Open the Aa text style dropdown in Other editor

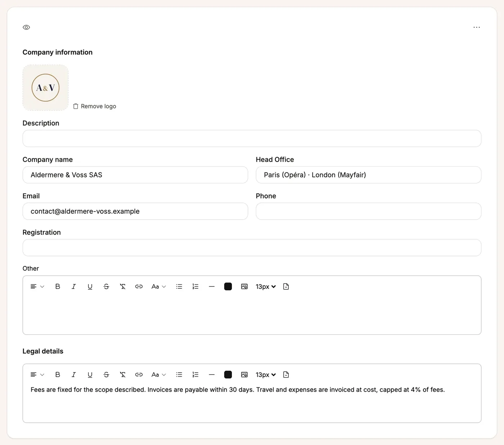159,287
